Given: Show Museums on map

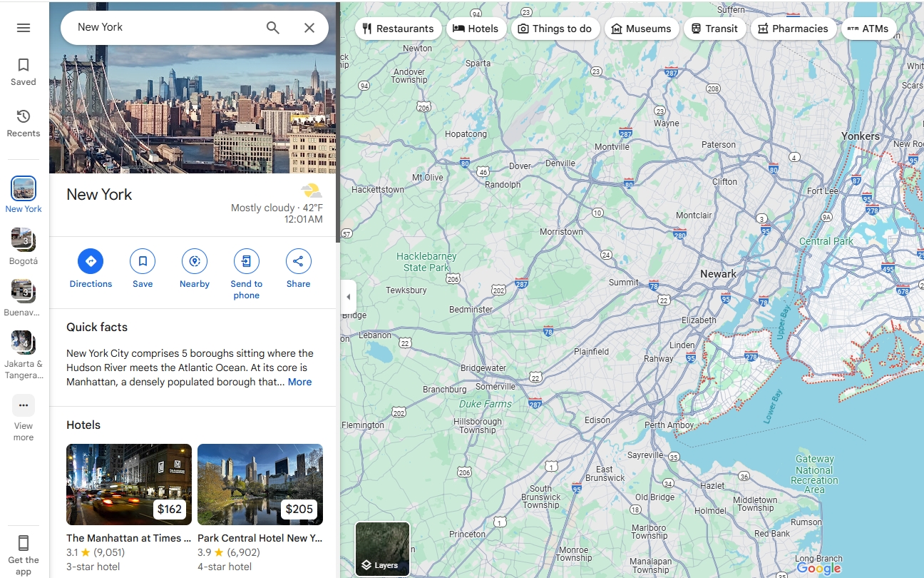Looking at the screenshot, I should coord(642,29).
